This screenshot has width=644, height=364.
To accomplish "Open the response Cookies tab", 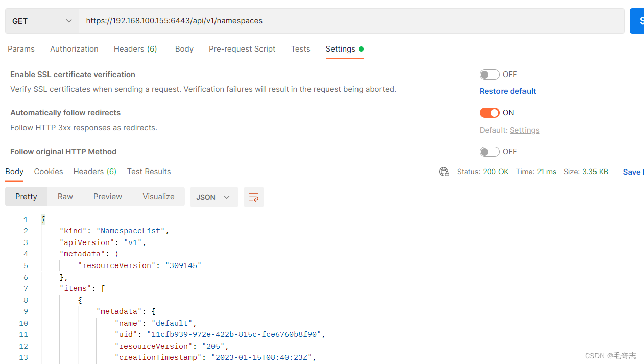I will pos(49,172).
